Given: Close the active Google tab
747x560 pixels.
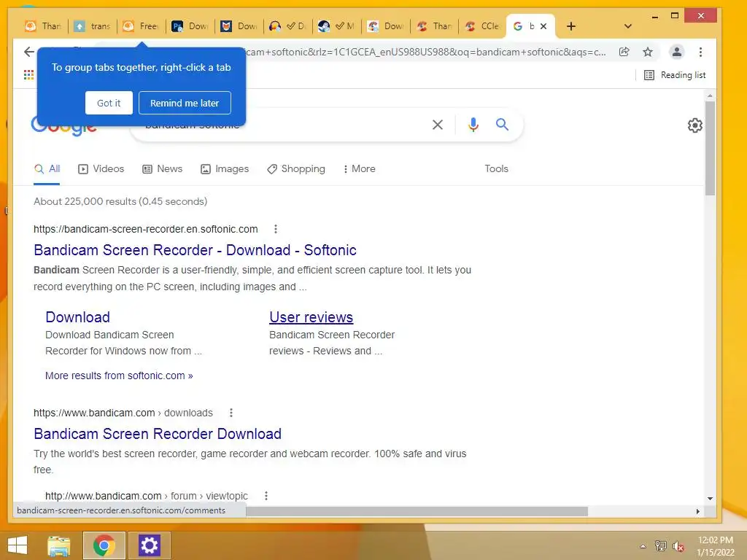Looking at the screenshot, I should 543,26.
